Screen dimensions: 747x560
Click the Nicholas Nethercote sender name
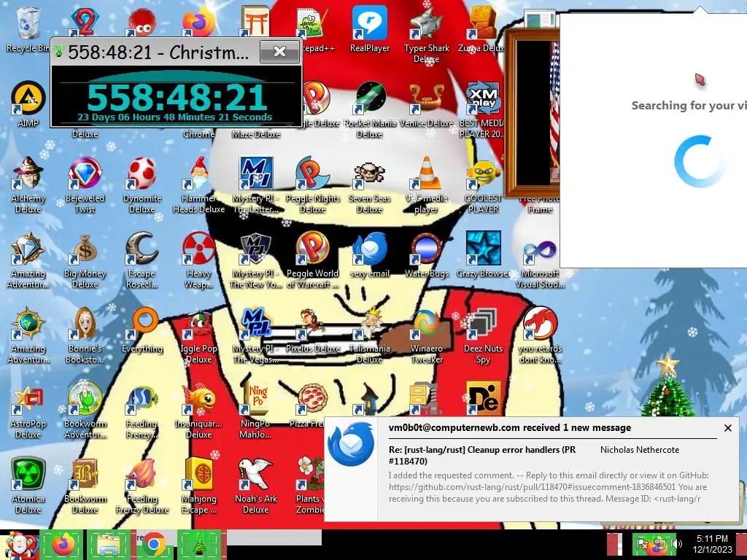(639, 450)
